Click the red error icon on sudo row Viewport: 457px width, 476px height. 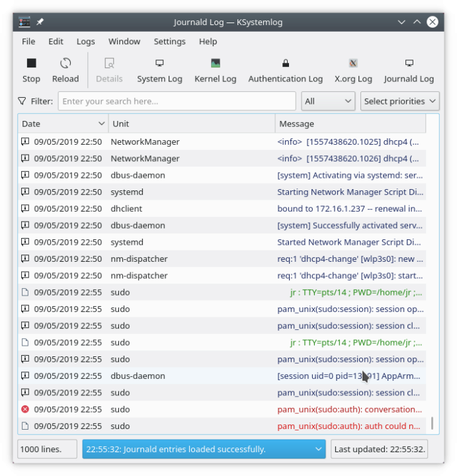pyautogui.click(x=25, y=409)
